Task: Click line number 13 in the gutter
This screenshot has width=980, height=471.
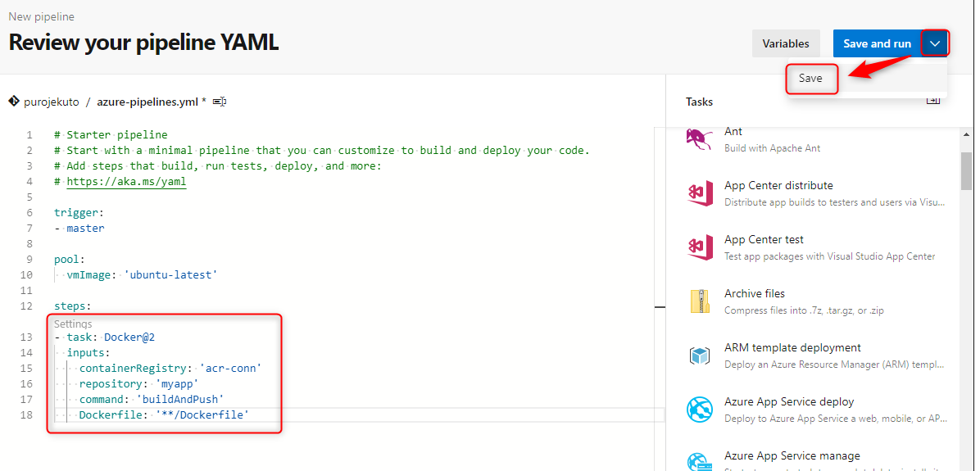Action: coord(26,337)
